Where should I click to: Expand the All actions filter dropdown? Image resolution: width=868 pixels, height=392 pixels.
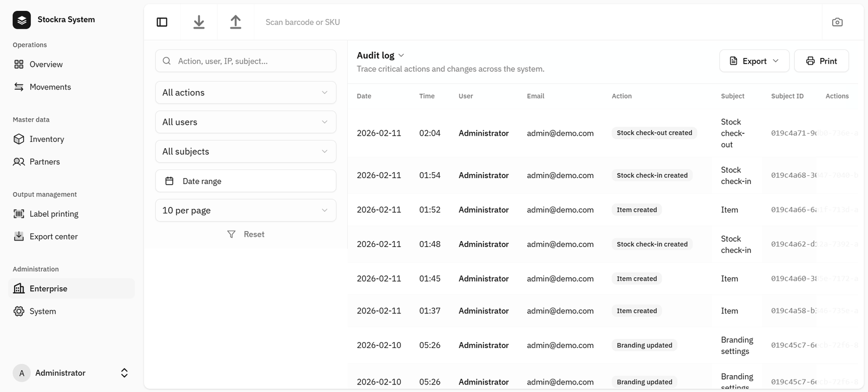pyautogui.click(x=245, y=93)
